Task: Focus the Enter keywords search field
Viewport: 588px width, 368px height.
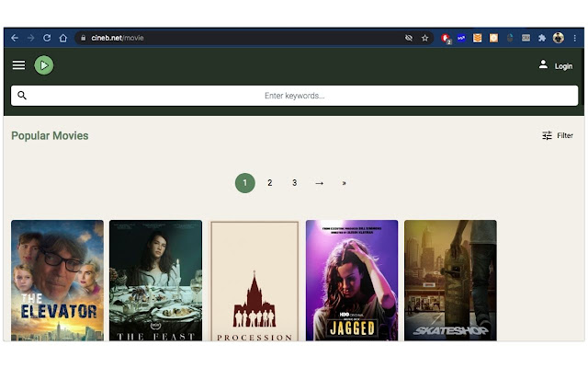Action: (294, 96)
